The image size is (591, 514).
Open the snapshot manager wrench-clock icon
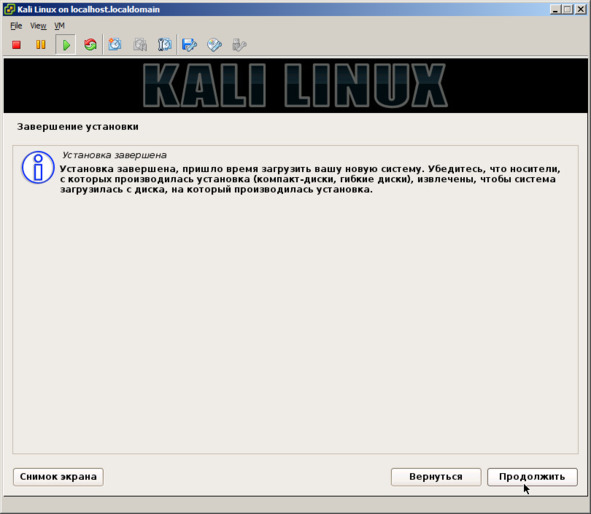click(165, 45)
